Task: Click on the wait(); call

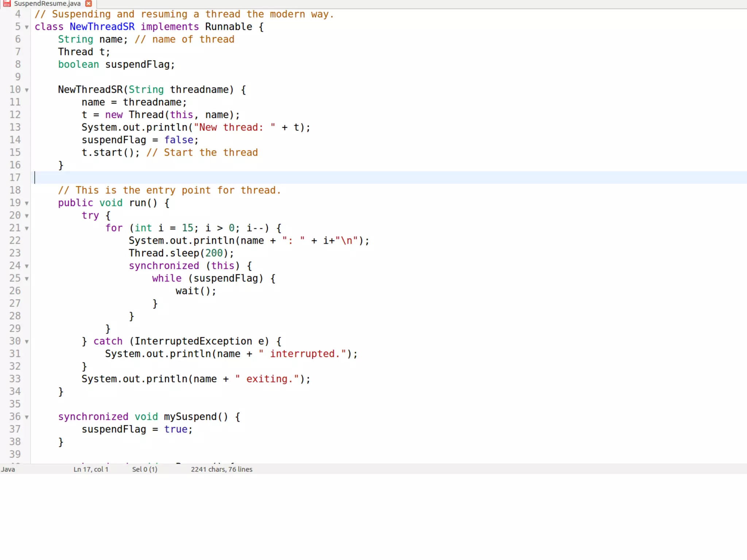Action: coord(196,291)
